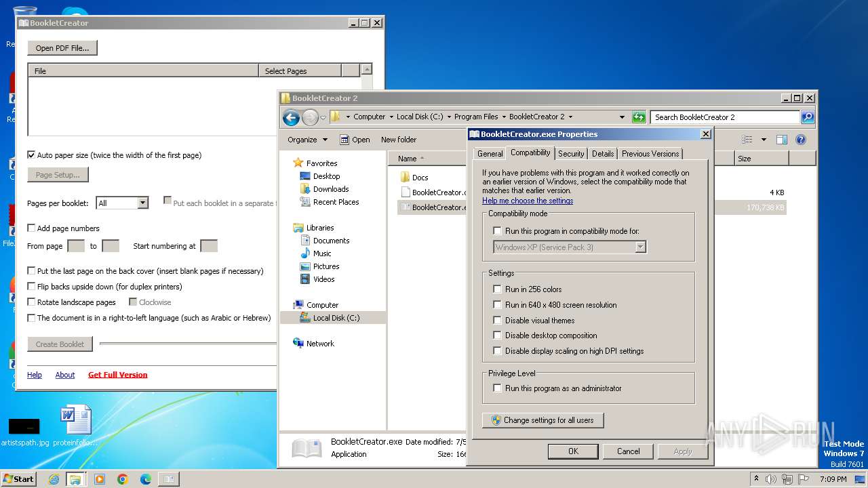Click Cancel in the Properties dialog

coord(628,451)
